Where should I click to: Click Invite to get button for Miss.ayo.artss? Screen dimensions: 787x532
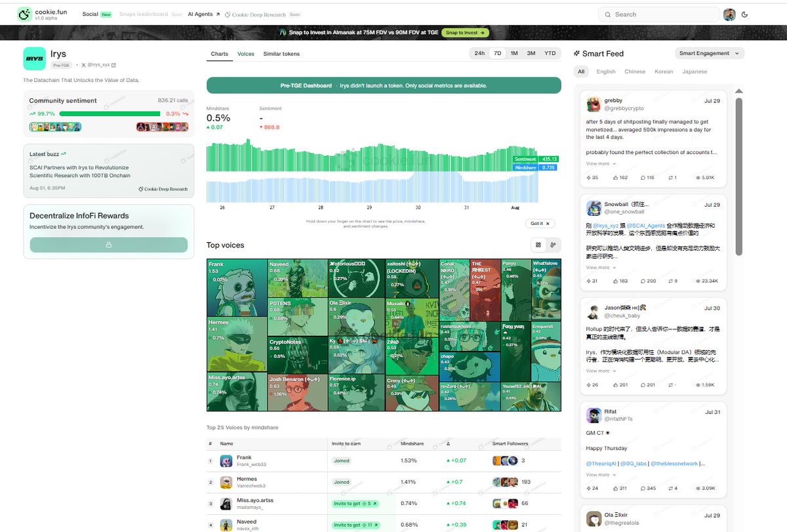(355, 503)
